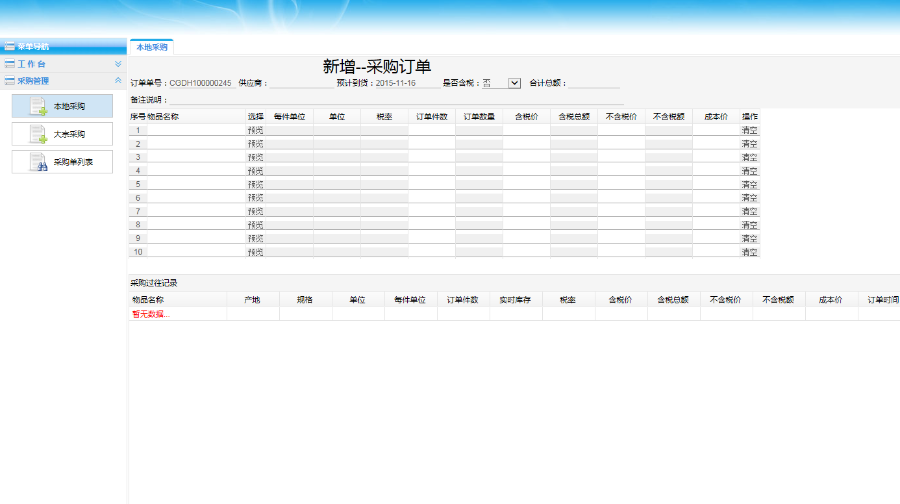
Task: Click 预览 in row 1
Action: click(256, 130)
